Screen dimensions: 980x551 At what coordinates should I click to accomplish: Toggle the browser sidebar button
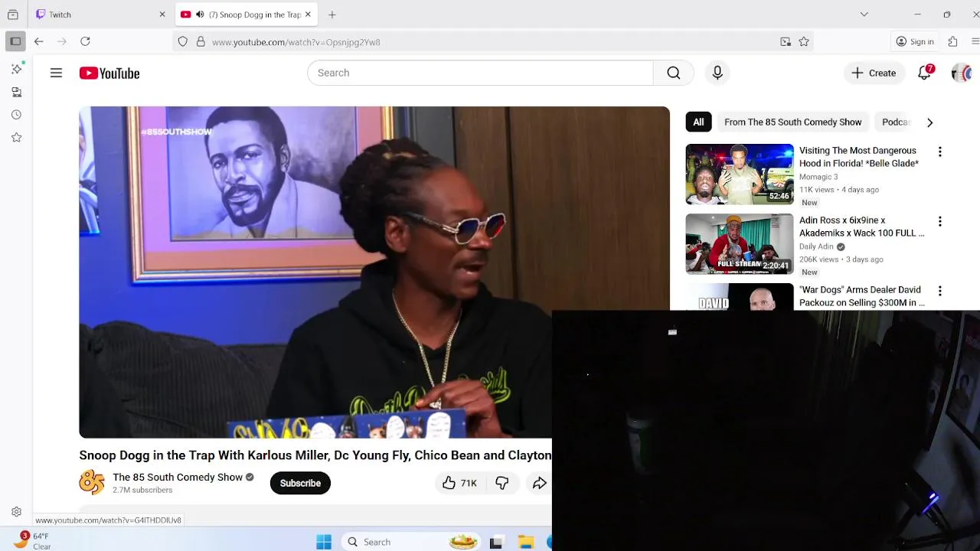15,41
